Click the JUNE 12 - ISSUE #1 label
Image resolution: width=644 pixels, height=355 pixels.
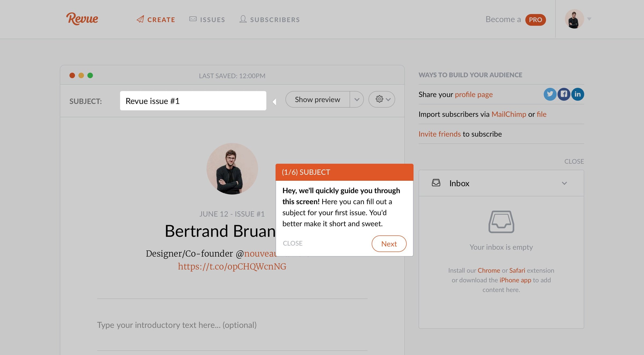click(232, 214)
